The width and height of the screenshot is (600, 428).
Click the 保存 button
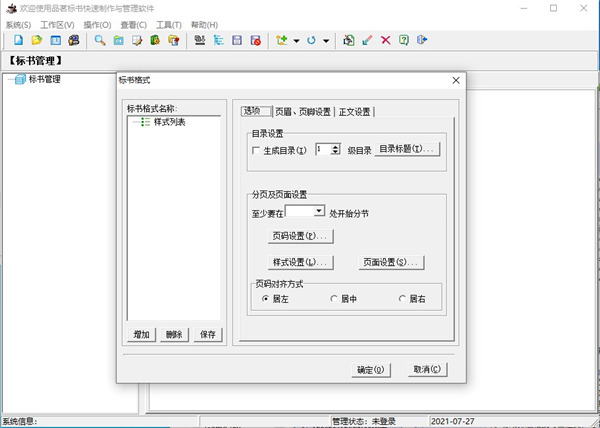(x=208, y=335)
